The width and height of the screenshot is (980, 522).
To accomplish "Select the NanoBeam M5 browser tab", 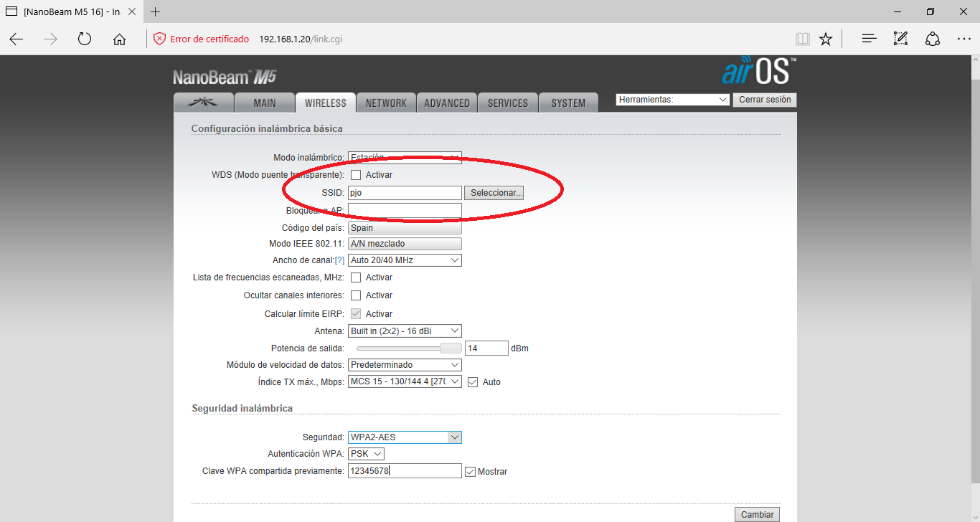I will point(70,11).
